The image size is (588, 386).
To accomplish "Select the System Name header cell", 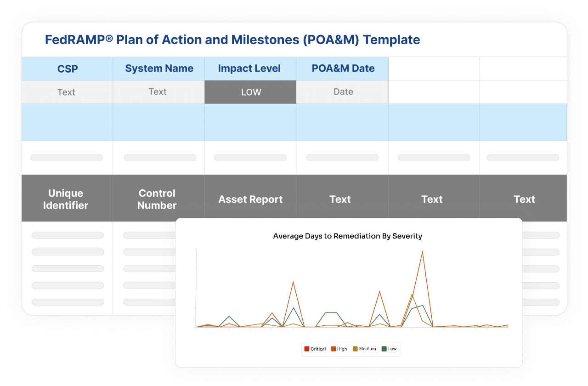I will [159, 69].
